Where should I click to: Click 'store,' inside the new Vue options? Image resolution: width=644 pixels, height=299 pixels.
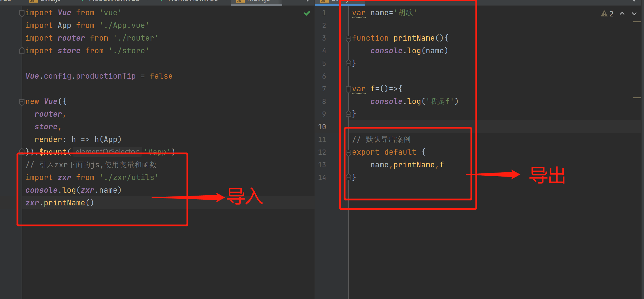(48, 127)
